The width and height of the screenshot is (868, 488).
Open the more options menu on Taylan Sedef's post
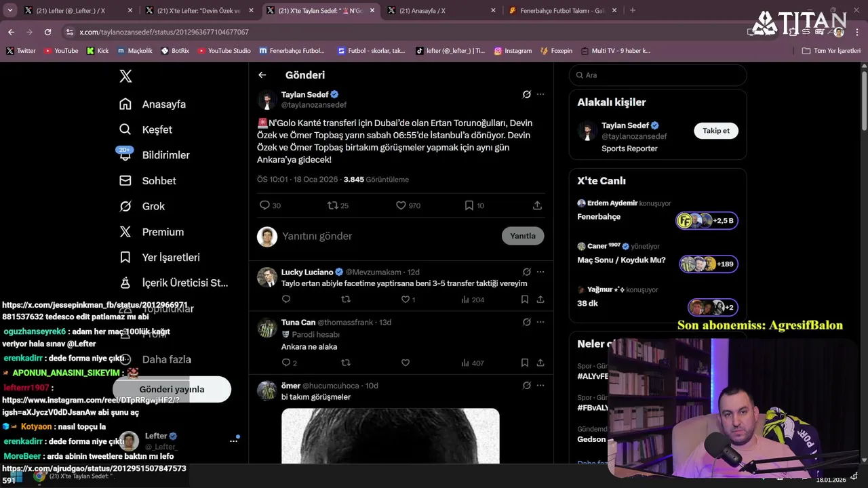[540, 94]
